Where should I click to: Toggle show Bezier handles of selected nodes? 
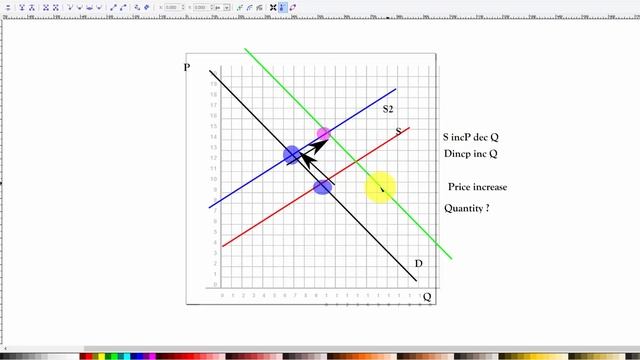(282, 7)
